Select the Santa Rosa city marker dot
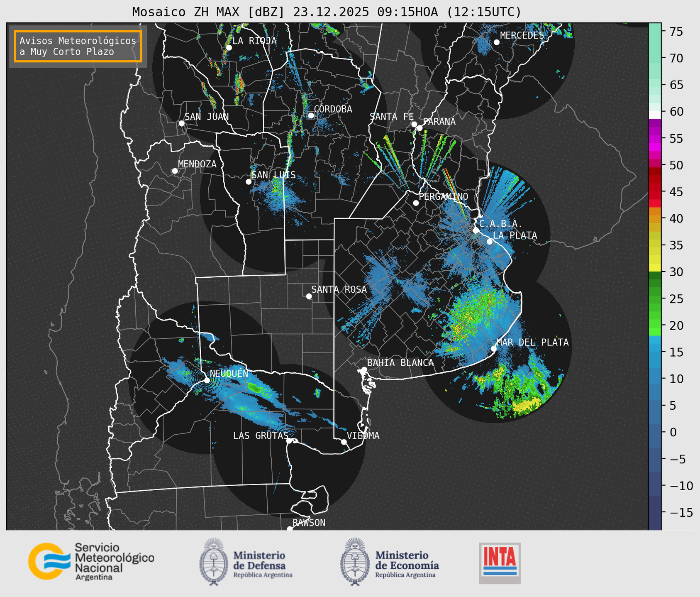Image resolution: width=700 pixels, height=597 pixels. [309, 296]
